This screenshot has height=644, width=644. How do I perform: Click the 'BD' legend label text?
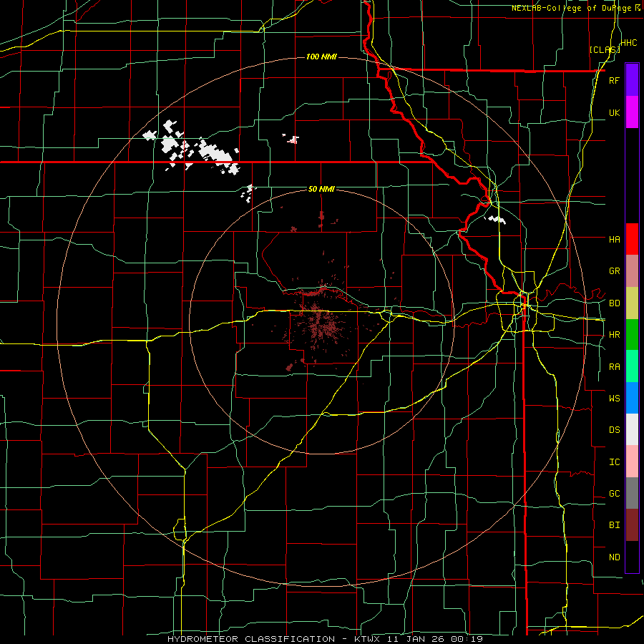[614, 303]
